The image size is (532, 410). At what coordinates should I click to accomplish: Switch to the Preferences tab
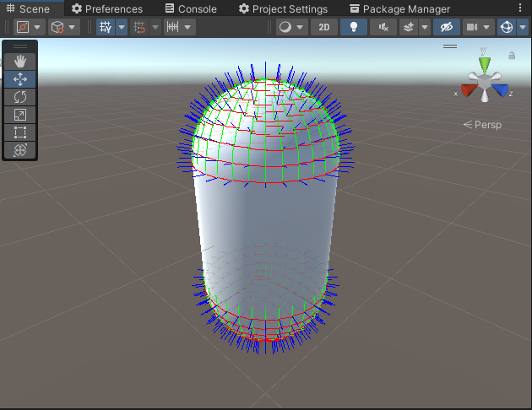pos(107,8)
